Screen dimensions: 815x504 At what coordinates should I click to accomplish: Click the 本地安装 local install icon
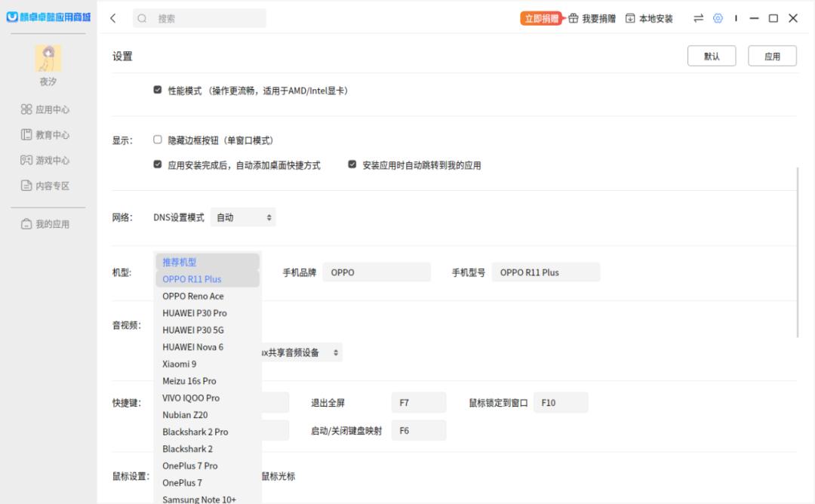click(x=629, y=17)
